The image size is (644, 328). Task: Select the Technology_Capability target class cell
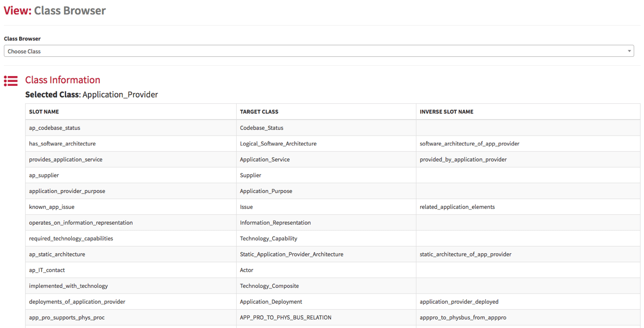(x=326, y=239)
